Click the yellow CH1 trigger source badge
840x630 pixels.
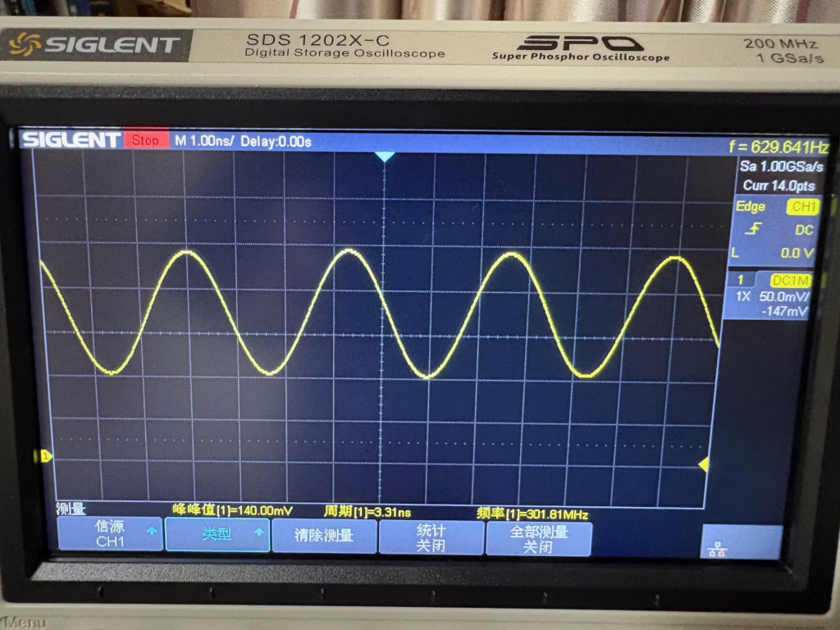(802, 207)
